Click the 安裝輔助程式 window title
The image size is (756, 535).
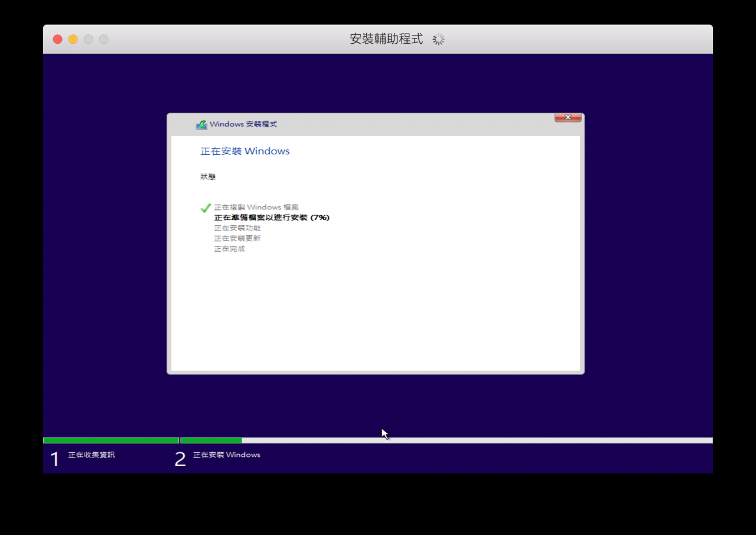click(386, 39)
